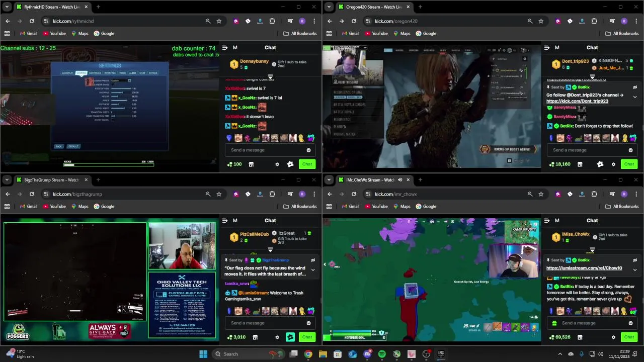Open the shop icon in iMr_ChoWx chat

click(x=580, y=337)
